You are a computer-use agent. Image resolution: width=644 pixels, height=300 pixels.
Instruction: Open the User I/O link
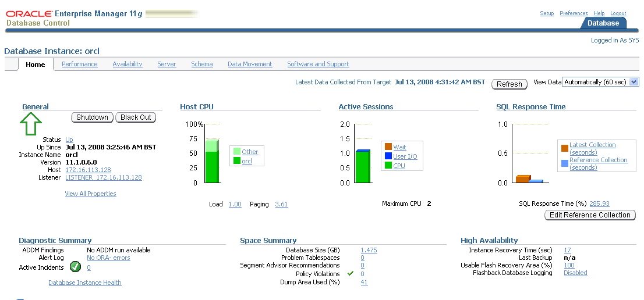[x=405, y=156]
